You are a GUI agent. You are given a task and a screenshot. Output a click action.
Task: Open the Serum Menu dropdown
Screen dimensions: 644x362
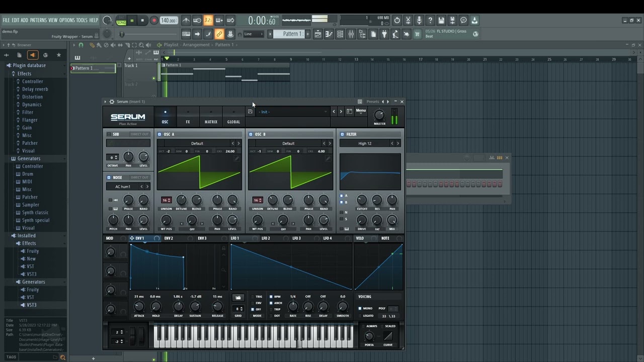coord(361,112)
